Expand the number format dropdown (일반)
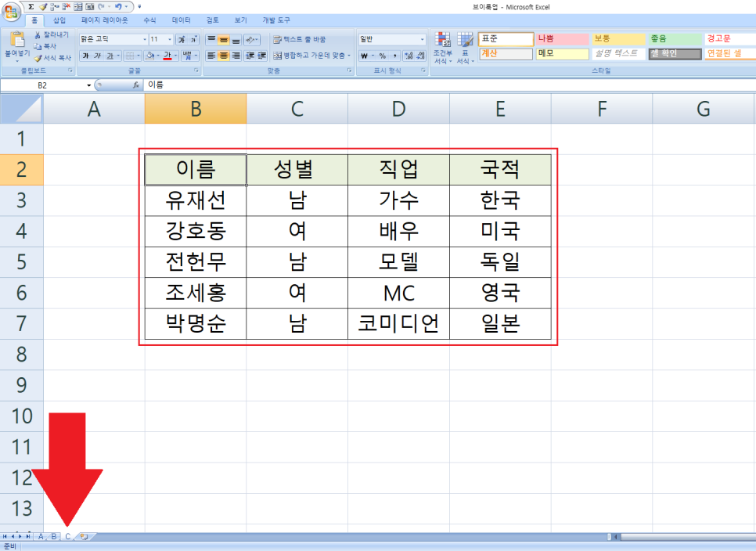Image resolution: width=756 pixels, height=551 pixels. [x=423, y=39]
